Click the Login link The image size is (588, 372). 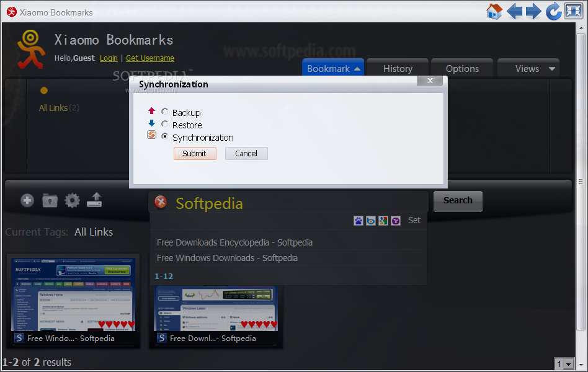pyautogui.click(x=109, y=58)
